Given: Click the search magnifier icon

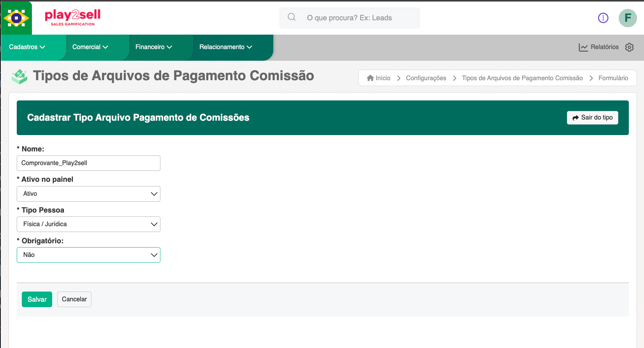Looking at the screenshot, I should pos(292,17).
